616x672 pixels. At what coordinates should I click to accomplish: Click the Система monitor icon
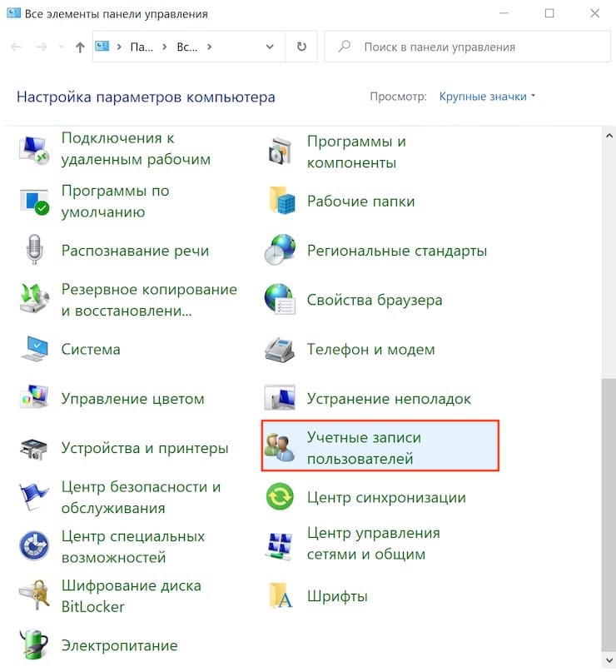coord(34,348)
